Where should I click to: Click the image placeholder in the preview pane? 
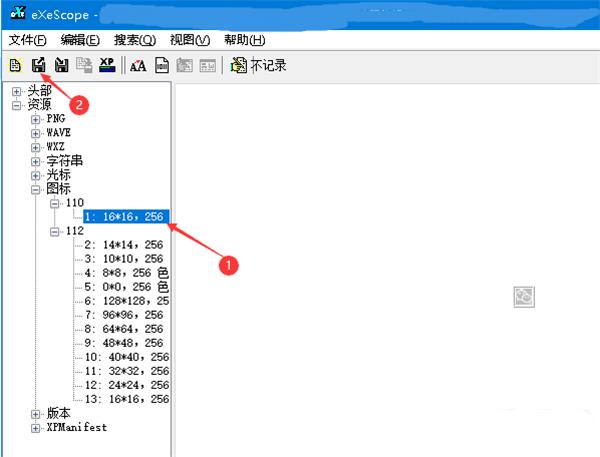[523, 297]
